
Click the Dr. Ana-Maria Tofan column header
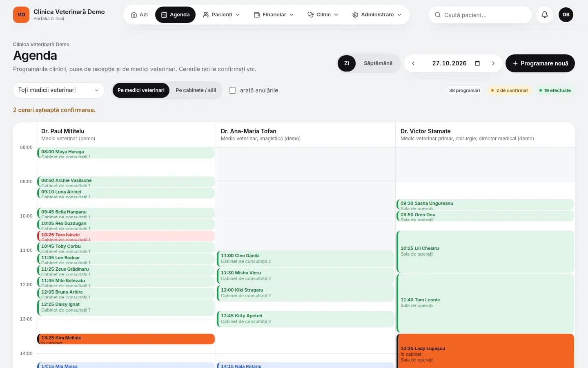point(305,135)
